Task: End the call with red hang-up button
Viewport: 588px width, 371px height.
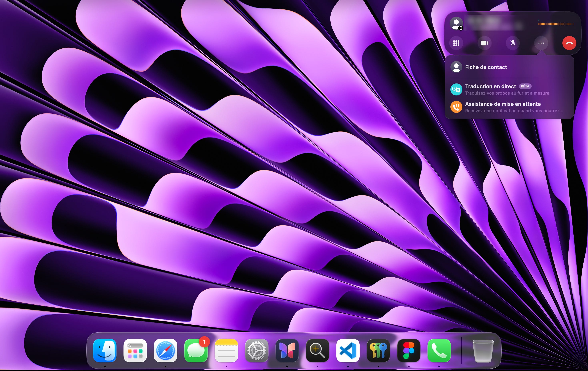Action: coord(569,43)
